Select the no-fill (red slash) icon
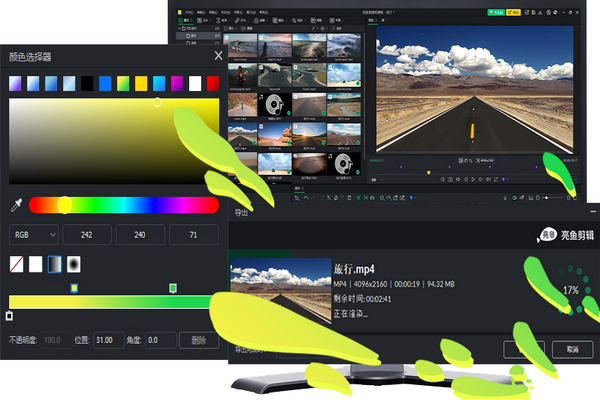 tap(16, 264)
